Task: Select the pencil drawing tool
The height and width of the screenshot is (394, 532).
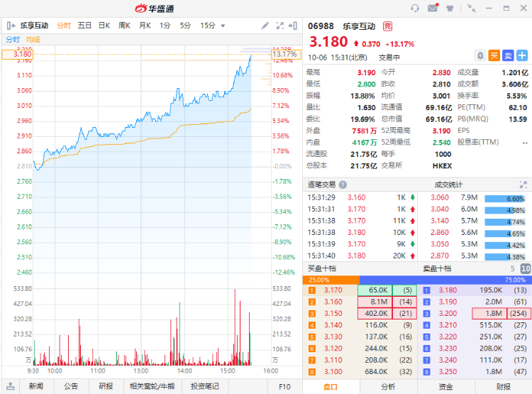Action: coord(265,26)
